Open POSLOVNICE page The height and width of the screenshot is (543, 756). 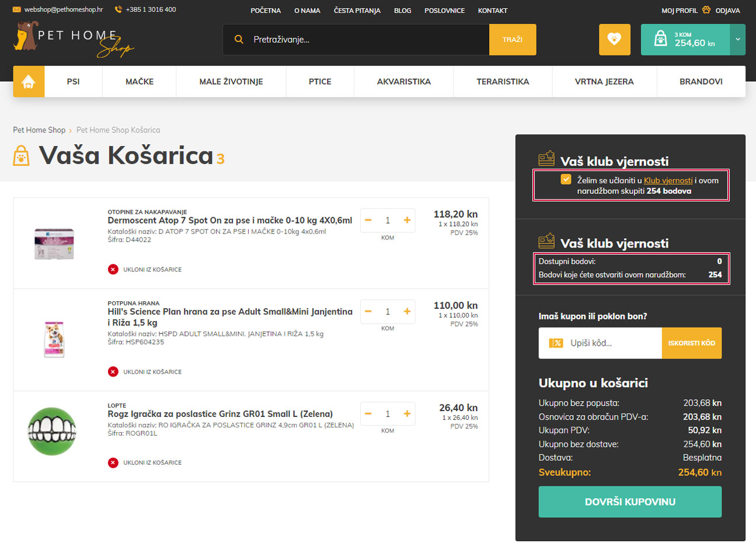coord(445,11)
